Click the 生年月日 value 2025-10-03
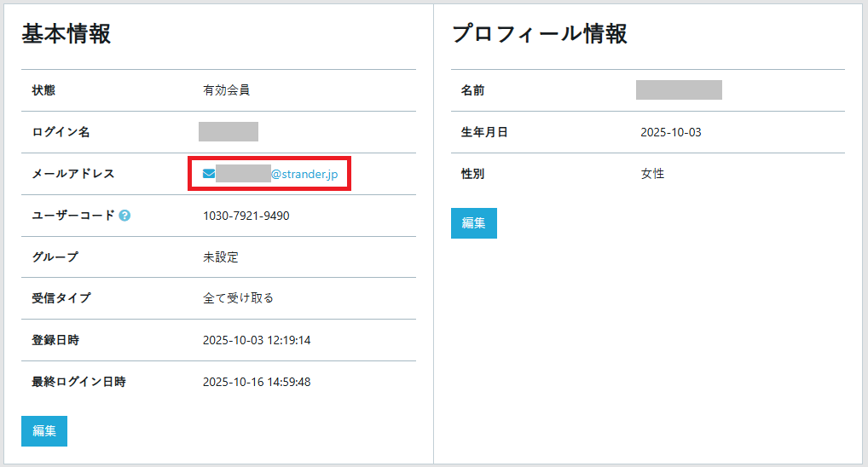868x467 pixels. [x=670, y=132]
